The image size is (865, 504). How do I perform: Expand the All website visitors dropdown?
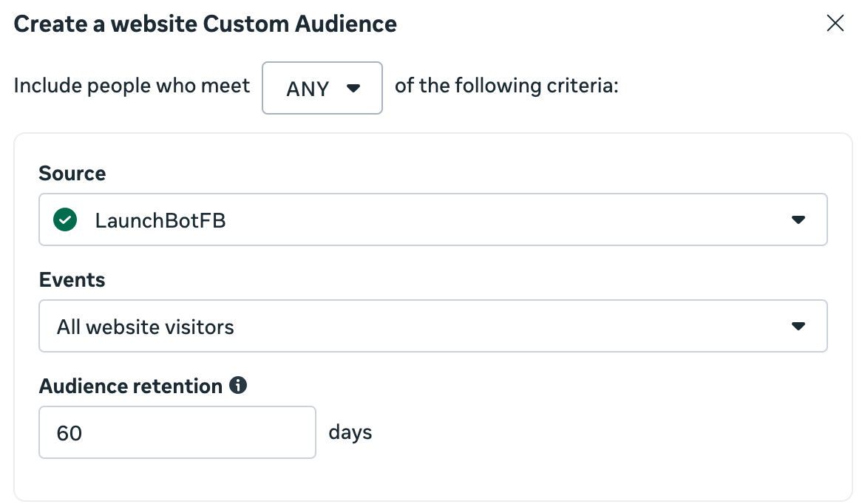coord(432,326)
